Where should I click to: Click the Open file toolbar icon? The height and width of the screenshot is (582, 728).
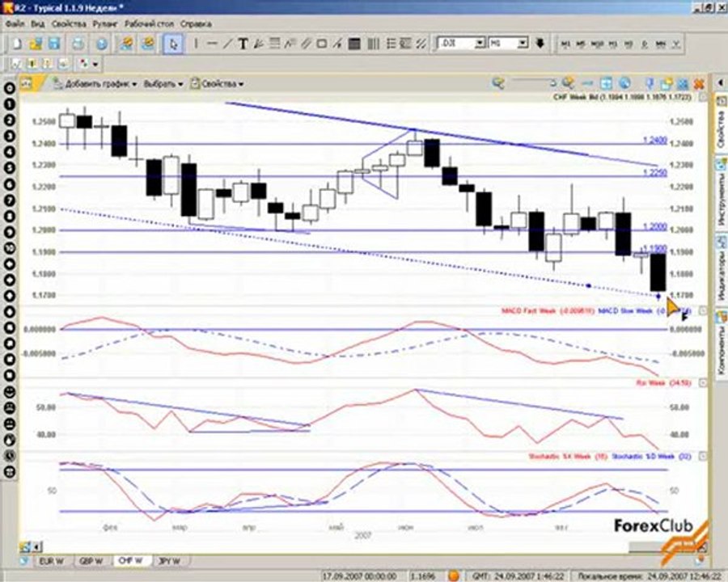pyautogui.click(x=36, y=44)
